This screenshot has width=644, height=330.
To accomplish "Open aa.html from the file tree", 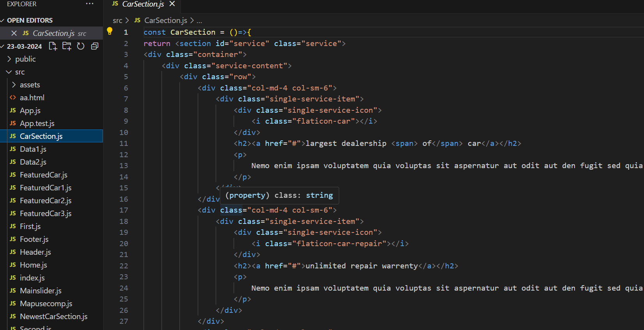I will point(32,98).
